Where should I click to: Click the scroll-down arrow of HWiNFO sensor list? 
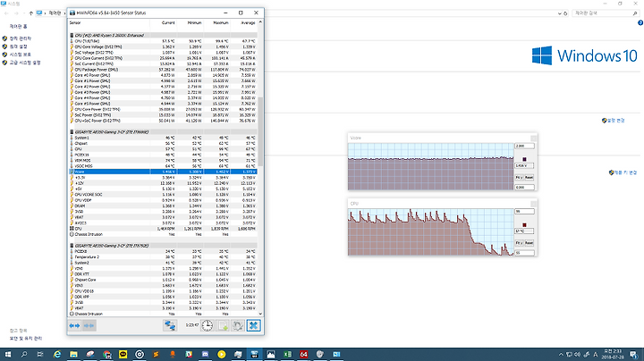pos(260,314)
